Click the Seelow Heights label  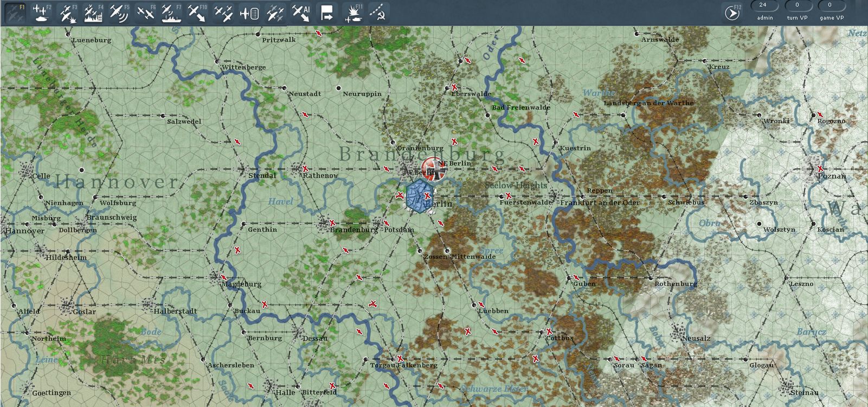point(516,186)
